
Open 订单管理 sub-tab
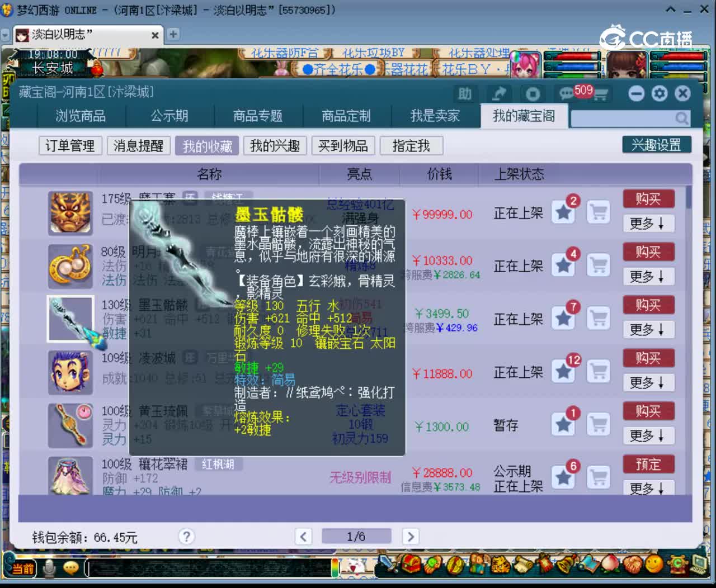click(70, 146)
